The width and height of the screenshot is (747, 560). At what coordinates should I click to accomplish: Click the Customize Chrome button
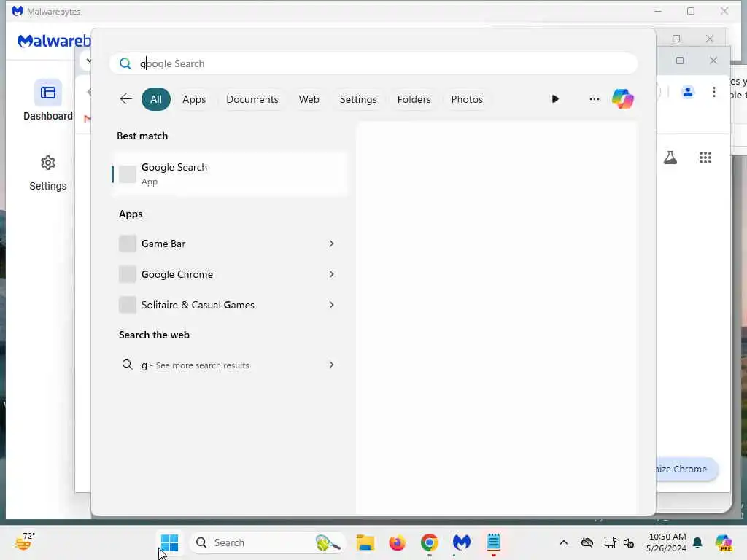(x=686, y=469)
